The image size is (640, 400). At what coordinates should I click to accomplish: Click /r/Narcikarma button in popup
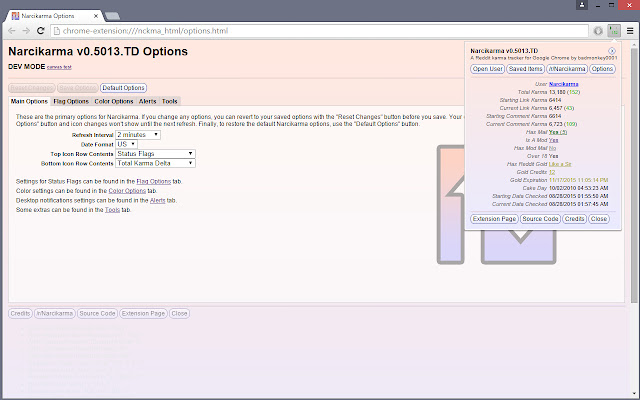pos(567,69)
